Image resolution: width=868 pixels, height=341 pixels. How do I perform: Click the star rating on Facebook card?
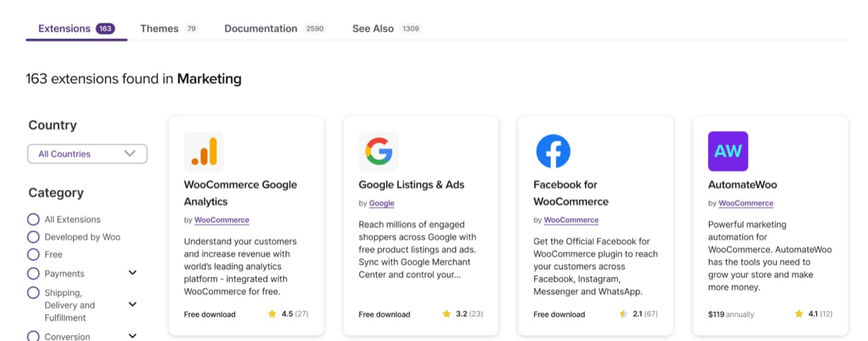click(x=623, y=314)
